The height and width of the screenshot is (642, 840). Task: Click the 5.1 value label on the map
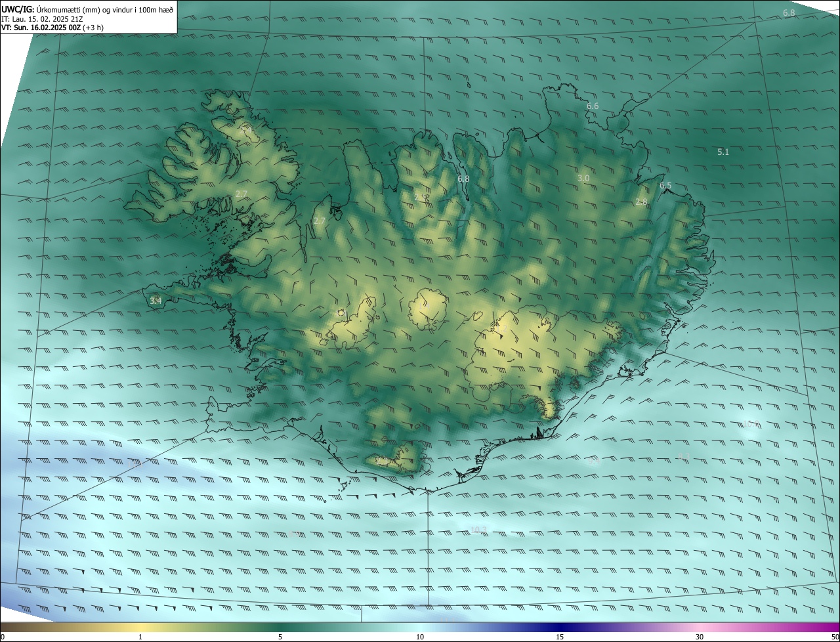click(x=723, y=152)
